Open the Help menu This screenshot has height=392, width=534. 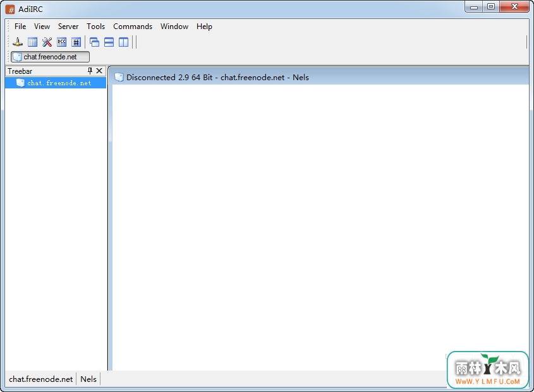tap(204, 27)
